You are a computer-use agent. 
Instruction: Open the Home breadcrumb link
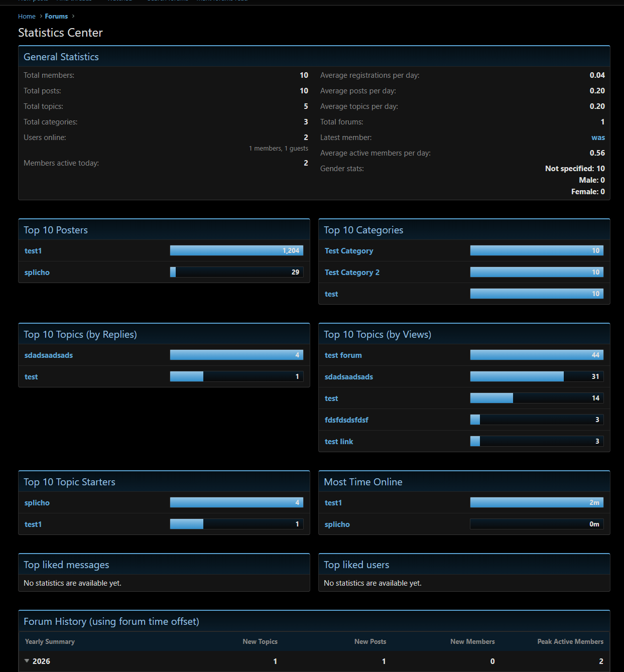coord(27,17)
